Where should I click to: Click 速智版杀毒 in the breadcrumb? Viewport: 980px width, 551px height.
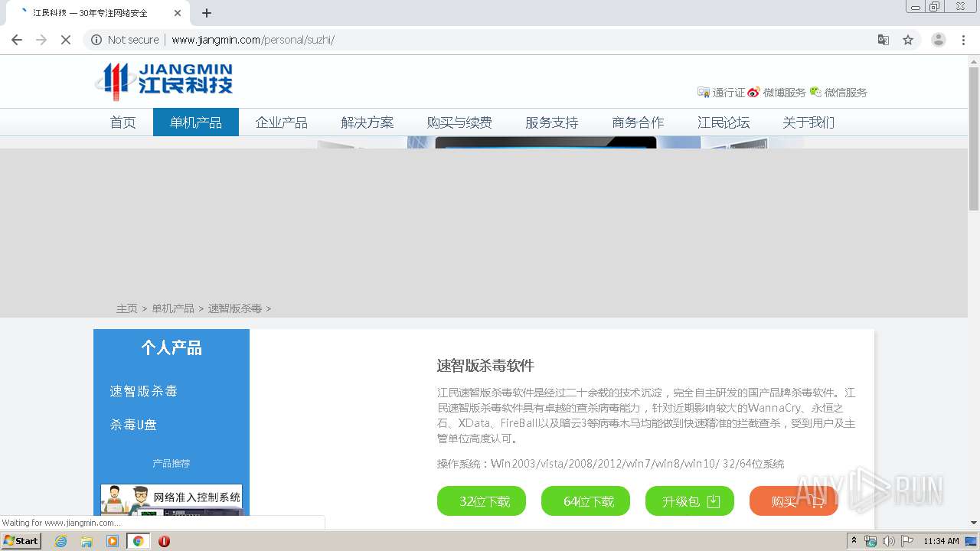click(x=235, y=308)
